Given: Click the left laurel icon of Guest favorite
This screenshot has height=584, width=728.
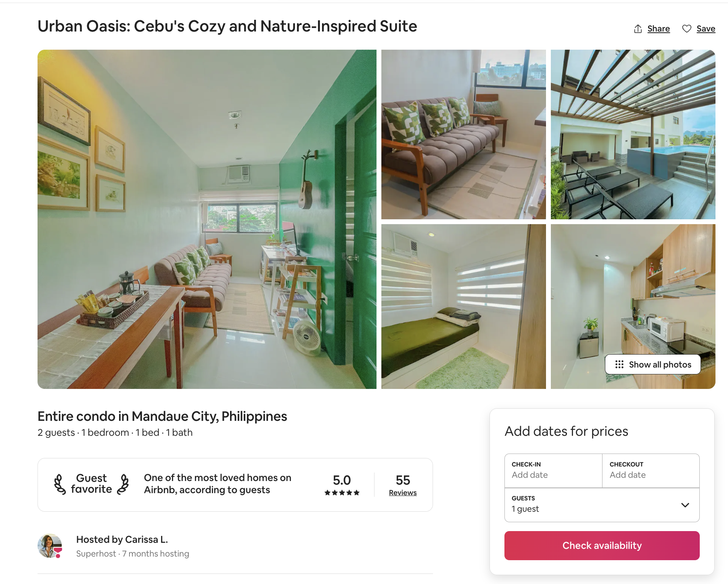Looking at the screenshot, I should click(x=60, y=484).
